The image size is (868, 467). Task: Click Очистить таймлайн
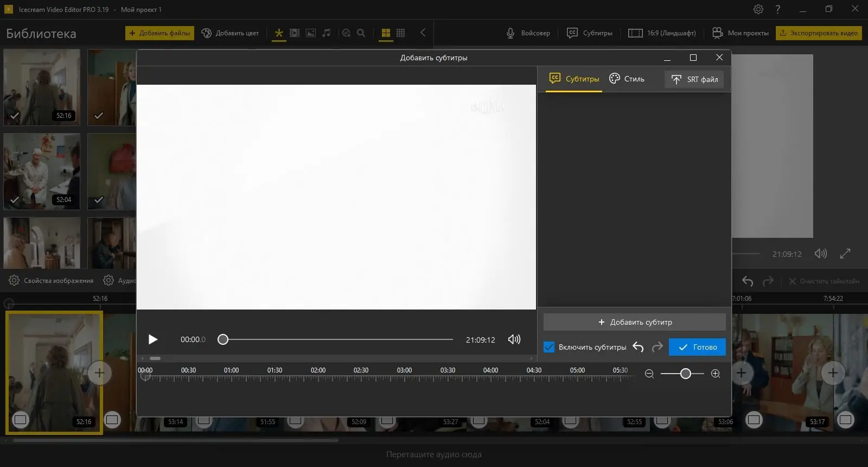click(x=824, y=281)
